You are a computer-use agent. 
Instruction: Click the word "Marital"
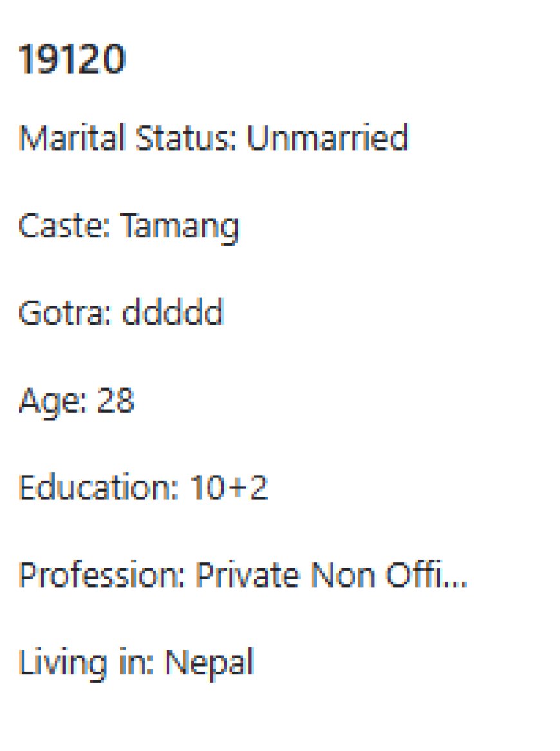pos(62,138)
